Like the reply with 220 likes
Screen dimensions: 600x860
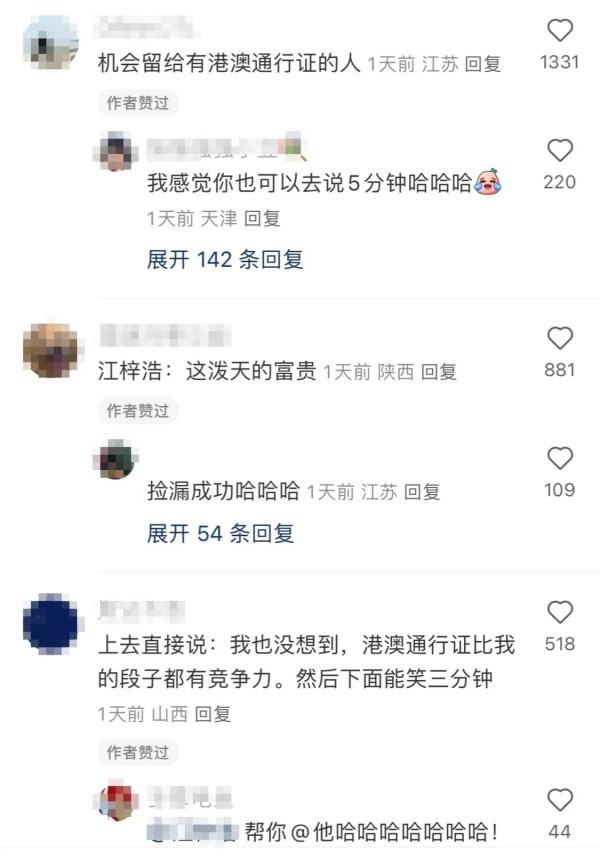coord(559,150)
